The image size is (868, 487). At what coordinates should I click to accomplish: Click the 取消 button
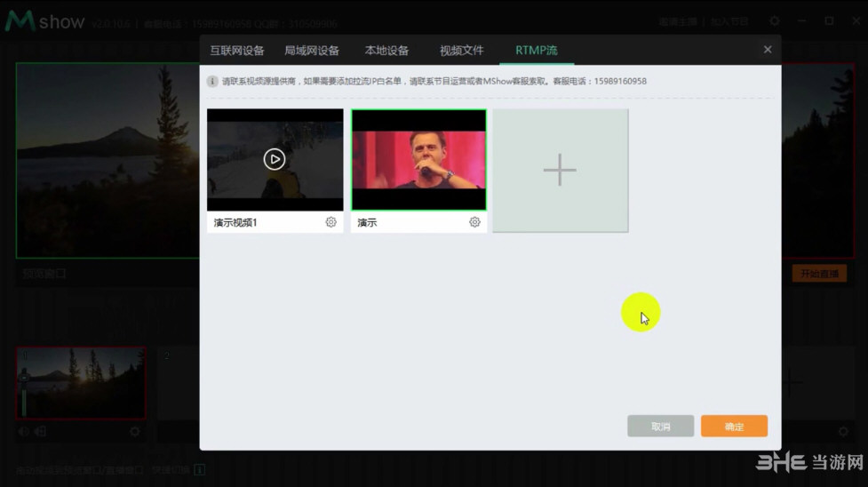point(660,426)
